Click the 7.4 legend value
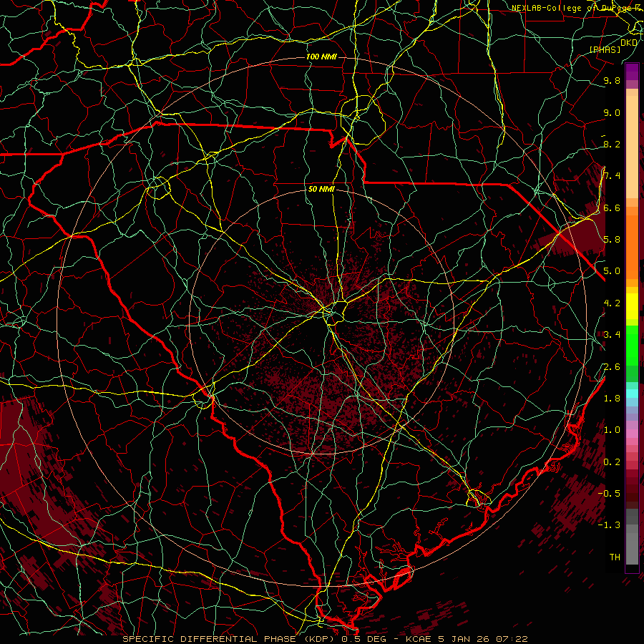The width and height of the screenshot is (644, 644). [612, 176]
